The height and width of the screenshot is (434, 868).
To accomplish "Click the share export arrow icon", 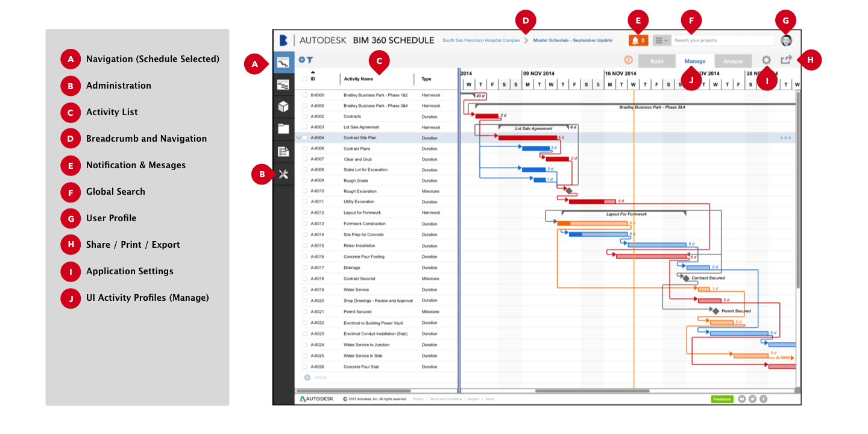I will click(x=786, y=60).
